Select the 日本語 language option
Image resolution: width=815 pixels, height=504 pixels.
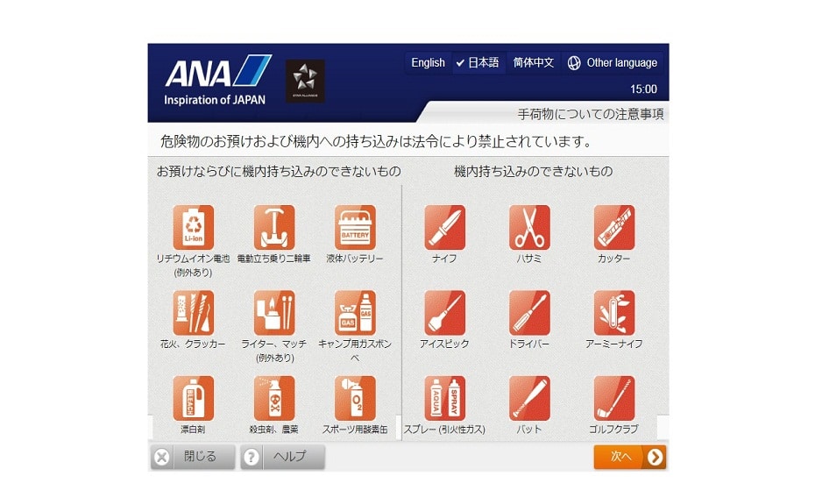click(x=478, y=63)
